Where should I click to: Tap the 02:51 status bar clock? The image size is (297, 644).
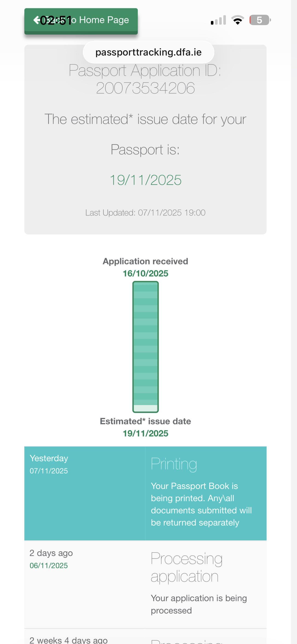tap(56, 20)
